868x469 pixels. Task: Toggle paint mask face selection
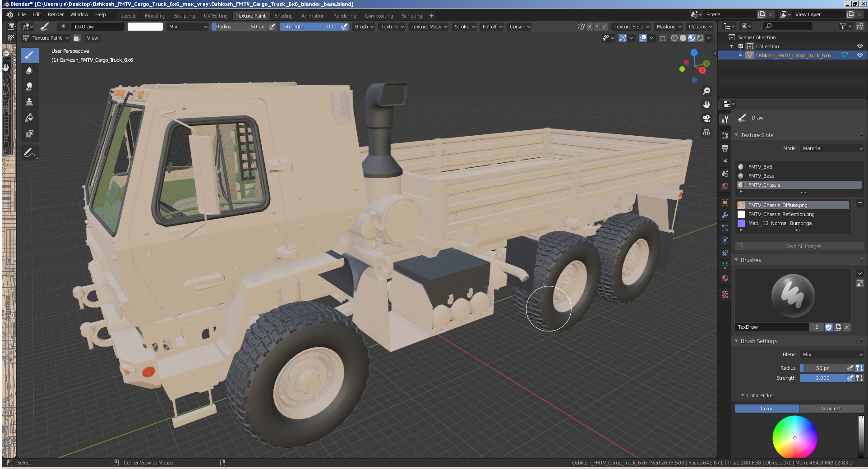(x=77, y=38)
